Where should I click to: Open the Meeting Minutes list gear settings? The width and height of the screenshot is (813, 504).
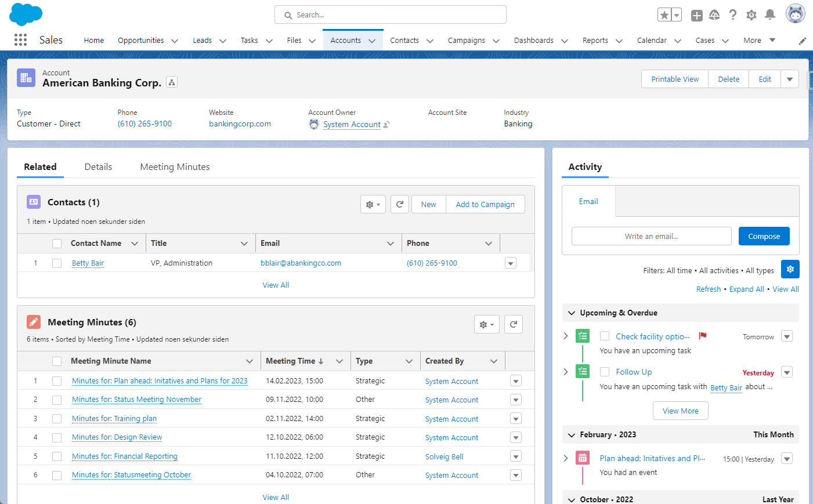pyautogui.click(x=487, y=324)
